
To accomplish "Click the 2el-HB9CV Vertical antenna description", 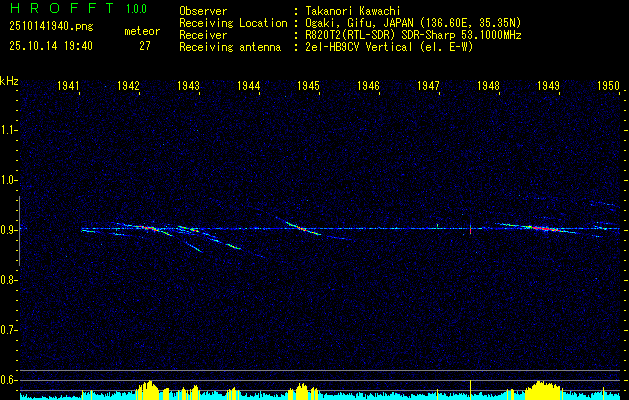I will 389,47.
